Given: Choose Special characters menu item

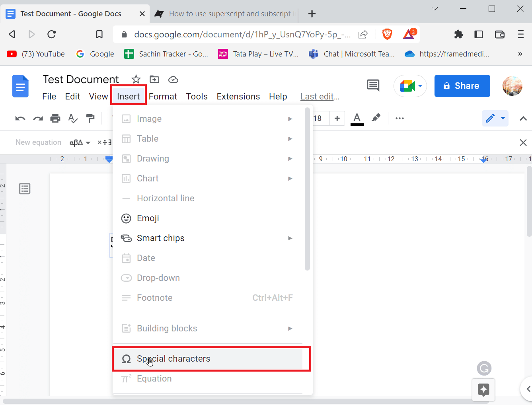Looking at the screenshot, I should [x=207, y=358].
